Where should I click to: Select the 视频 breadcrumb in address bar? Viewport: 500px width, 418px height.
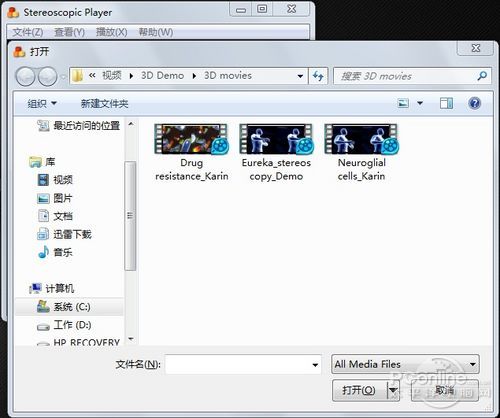pos(112,75)
